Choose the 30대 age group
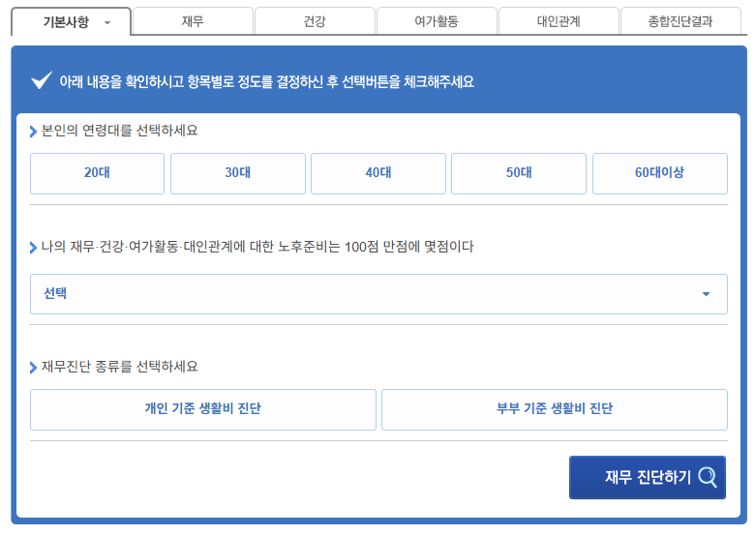The image size is (756, 536). (x=238, y=173)
